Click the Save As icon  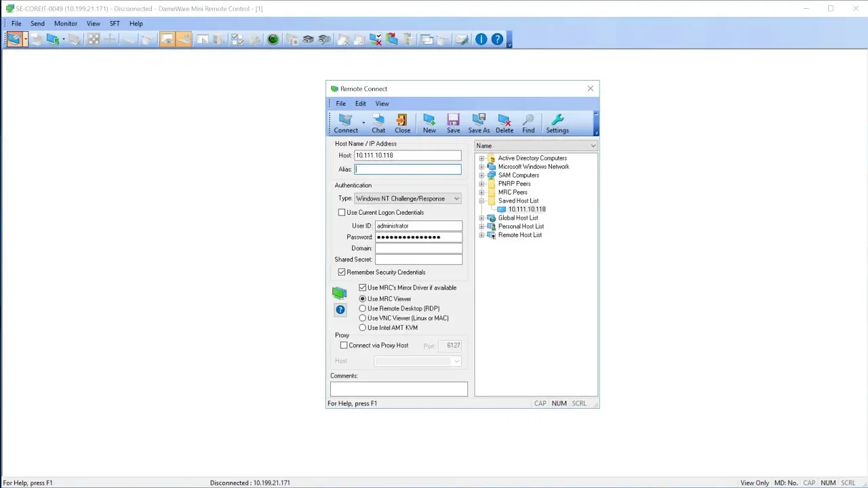(479, 120)
